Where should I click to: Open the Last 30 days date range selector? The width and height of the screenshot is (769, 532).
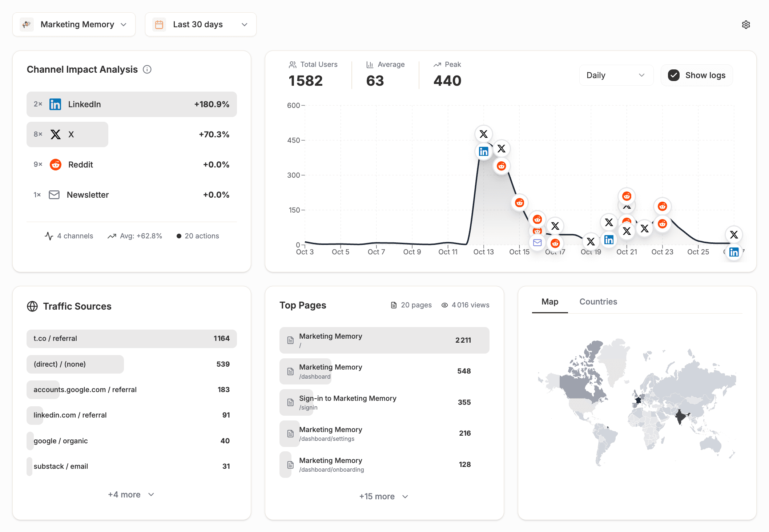pos(200,24)
